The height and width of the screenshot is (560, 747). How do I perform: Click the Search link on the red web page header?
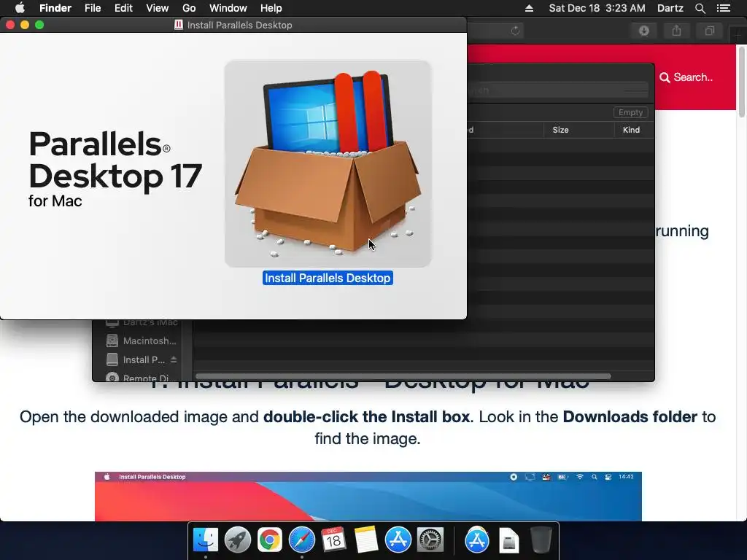[x=686, y=77]
